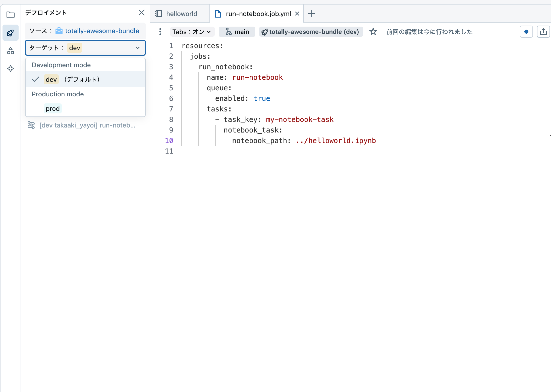The image size is (551, 392).
Task: Open the Assistant sparkle icon in sidebar
Action: pos(10,68)
